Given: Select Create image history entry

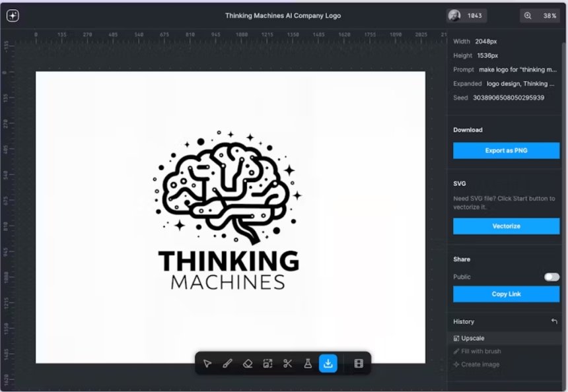Looking at the screenshot, I should pyautogui.click(x=504, y=364).
